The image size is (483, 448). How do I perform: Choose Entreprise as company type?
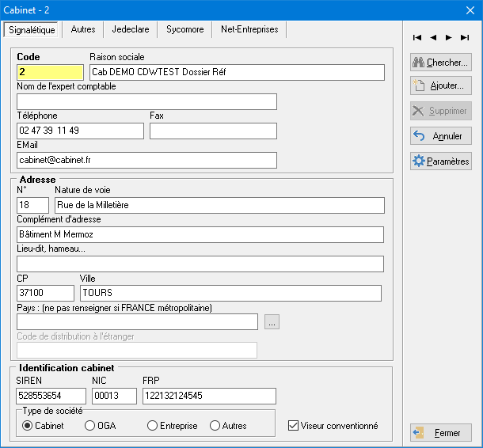coord(153,426)
